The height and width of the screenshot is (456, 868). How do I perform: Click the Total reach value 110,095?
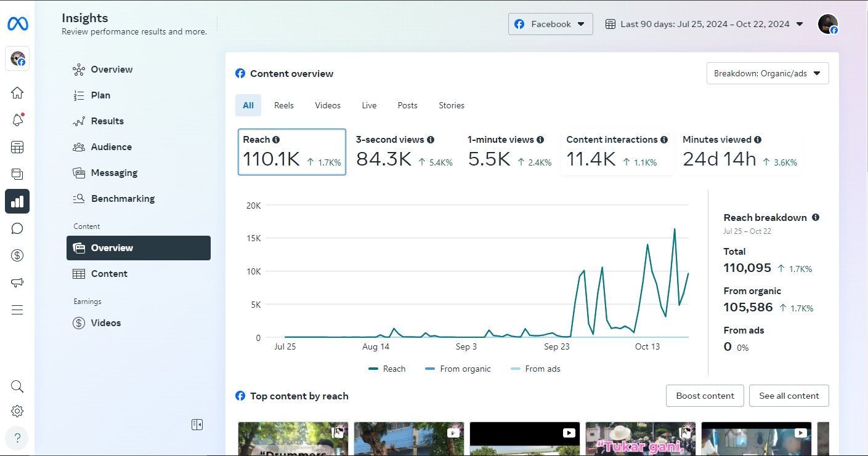click(747, 268)
